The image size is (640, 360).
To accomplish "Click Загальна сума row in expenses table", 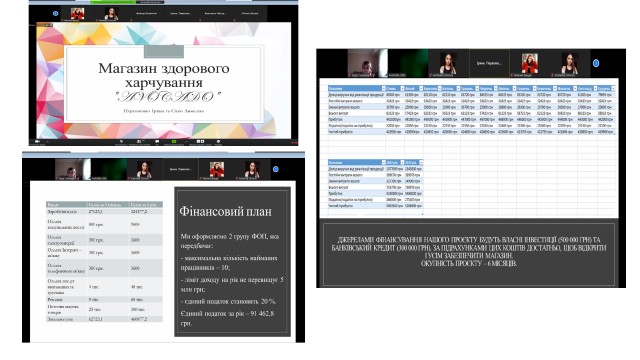I will (x=104, y=319).
